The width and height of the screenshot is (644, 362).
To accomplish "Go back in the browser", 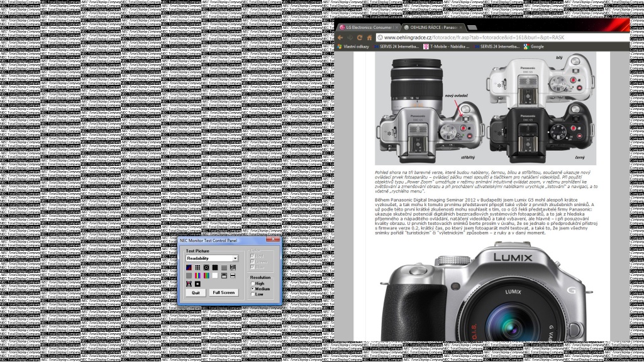I will (340, 37).
